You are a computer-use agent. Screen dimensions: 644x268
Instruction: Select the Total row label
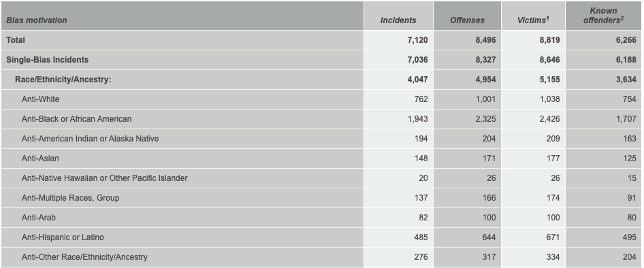tap(16, 40)
